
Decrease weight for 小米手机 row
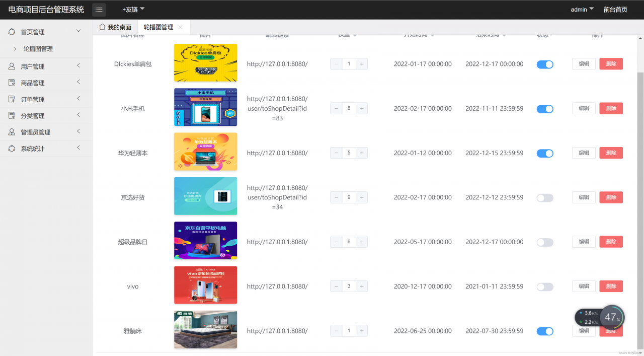(x=336, y=108)
